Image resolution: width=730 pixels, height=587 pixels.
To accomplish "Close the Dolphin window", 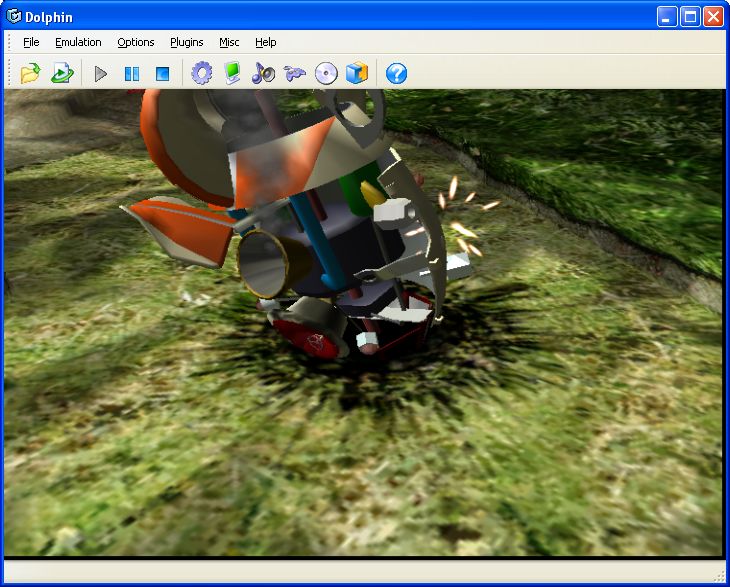I will [713, 17].
